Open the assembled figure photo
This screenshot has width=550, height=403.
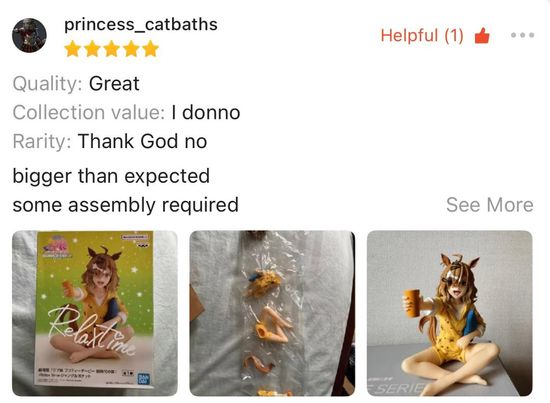pos(450,313)
